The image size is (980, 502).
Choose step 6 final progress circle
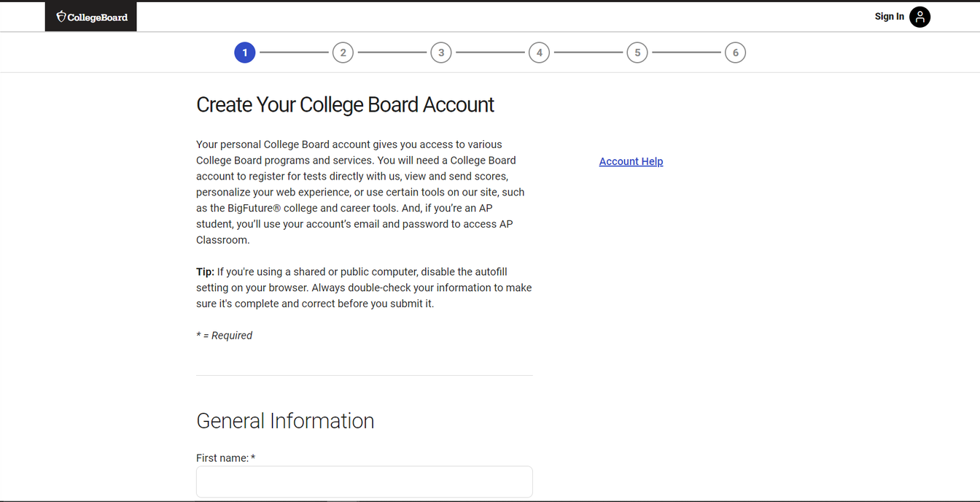(x=735, y=53)
